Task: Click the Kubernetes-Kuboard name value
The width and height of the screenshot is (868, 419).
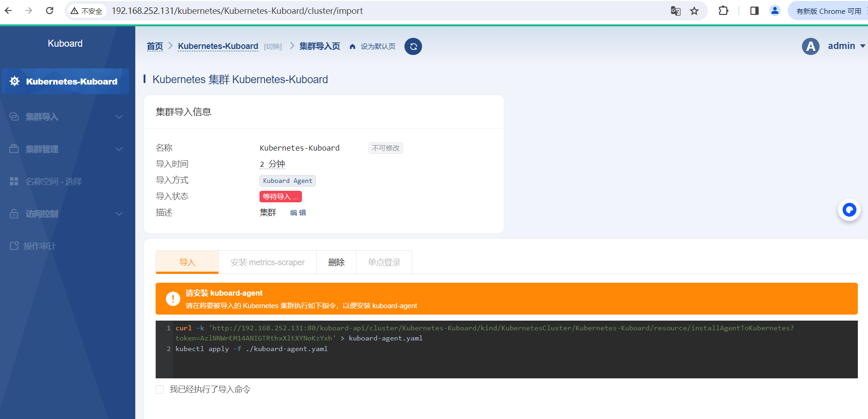Action: click(x=300, y=148)
